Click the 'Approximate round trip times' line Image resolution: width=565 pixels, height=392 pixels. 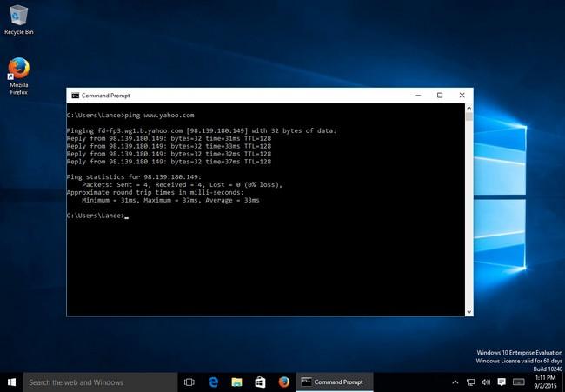coord(156,192)
